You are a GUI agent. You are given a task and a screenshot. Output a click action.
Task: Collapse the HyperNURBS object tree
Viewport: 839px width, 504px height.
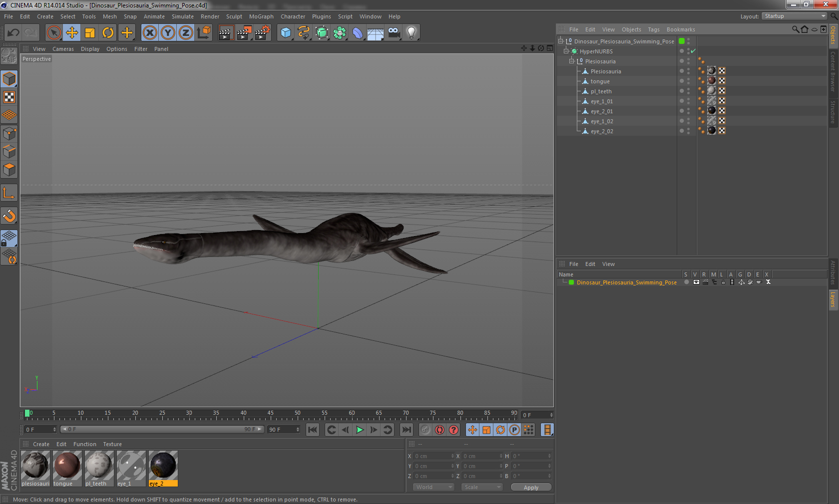(566, 51)
